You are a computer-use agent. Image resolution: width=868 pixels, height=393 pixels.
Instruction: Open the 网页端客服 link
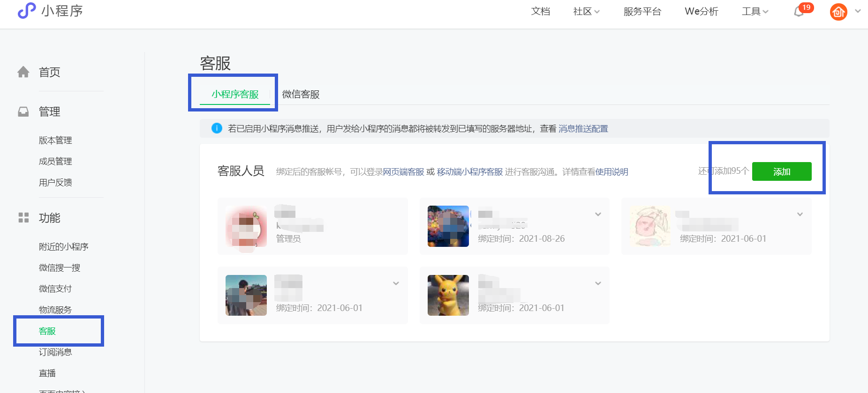coord(403,172)
